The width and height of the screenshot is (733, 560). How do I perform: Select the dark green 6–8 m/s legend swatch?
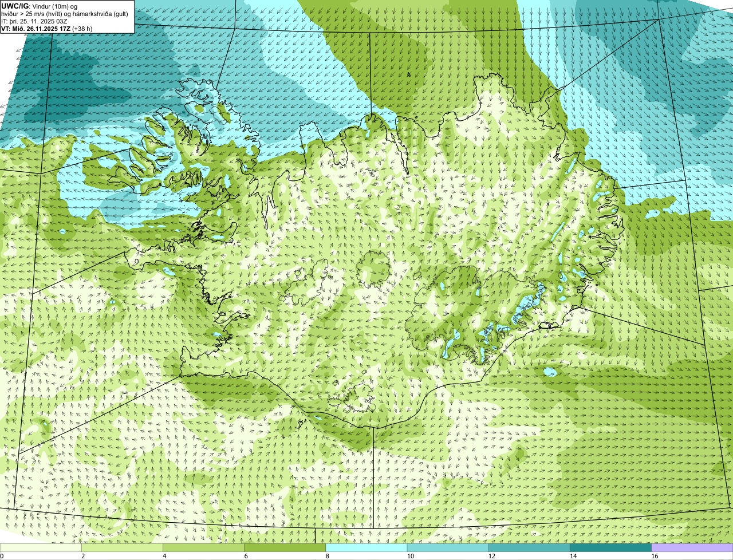[x=285, y=548]
